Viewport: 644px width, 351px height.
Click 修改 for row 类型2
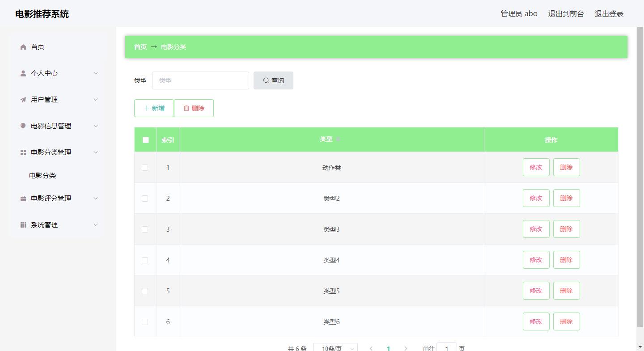pos(536,198)
